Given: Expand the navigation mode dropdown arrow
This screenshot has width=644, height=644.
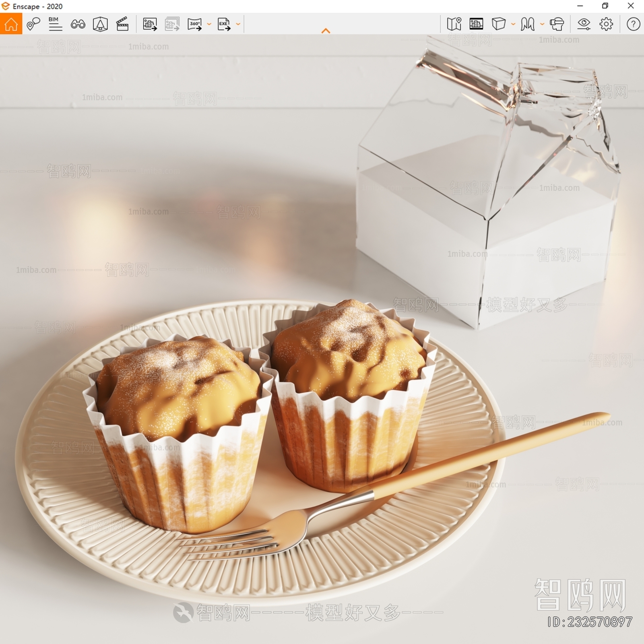Looking at the screenshot, I should click(542, 24).
